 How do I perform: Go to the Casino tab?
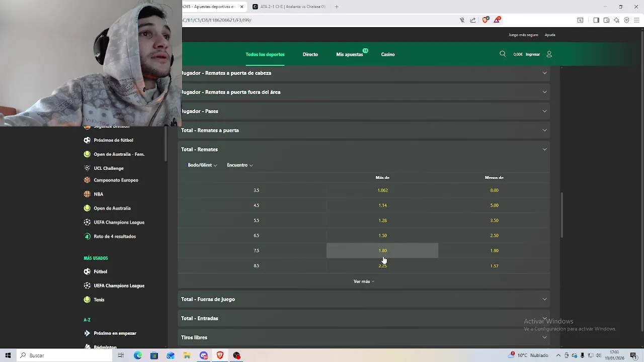tap(388, 54)
